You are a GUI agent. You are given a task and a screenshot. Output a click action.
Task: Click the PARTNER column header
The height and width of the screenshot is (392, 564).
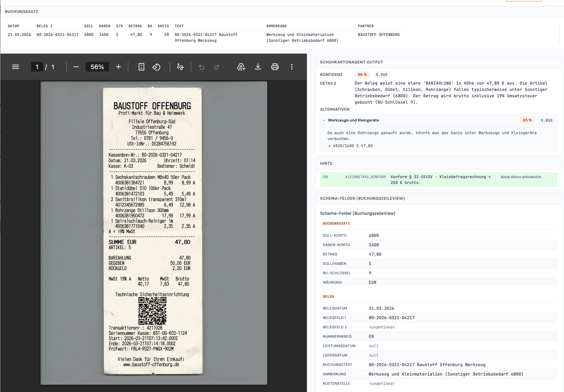366,26
